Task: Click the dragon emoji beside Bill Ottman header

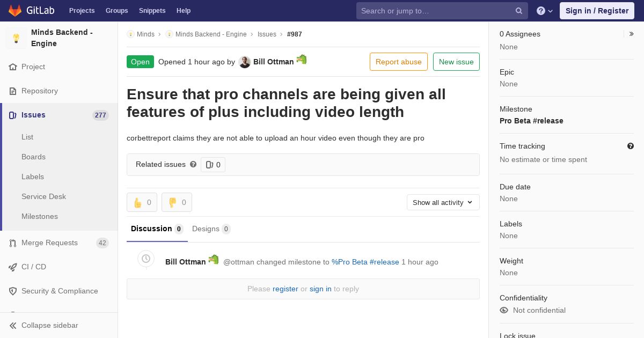Action: [x=302, y=59]
